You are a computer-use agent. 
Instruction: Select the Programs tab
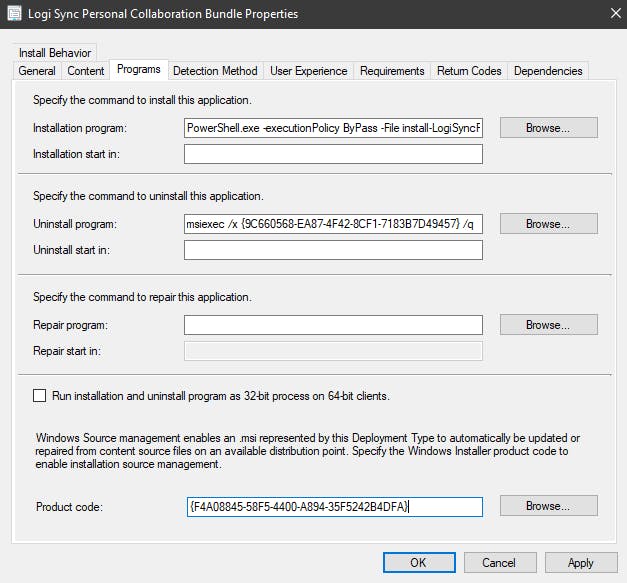coord(139,70)
